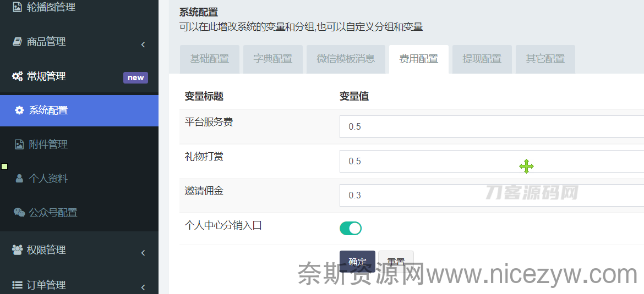Click the purple new badge on 常规管理
The width and height of the screenshot is (644, 294).
(135, 77)
